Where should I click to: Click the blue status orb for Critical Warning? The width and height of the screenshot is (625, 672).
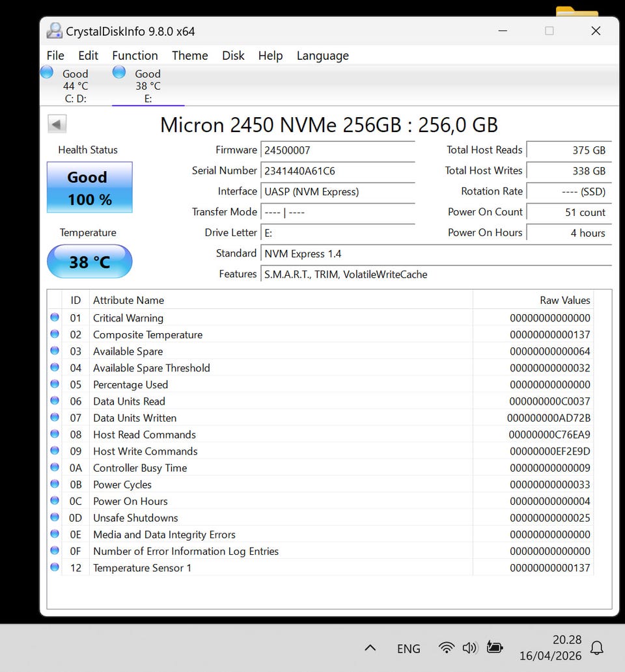[55, 317]
